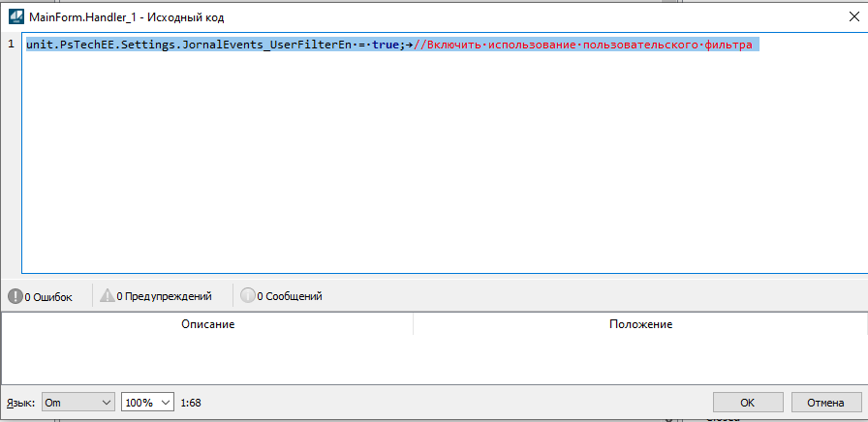868x422 pixels.
Task: Click the messages info circle icon
Action: pyautogui.click(x=247, y=296)
